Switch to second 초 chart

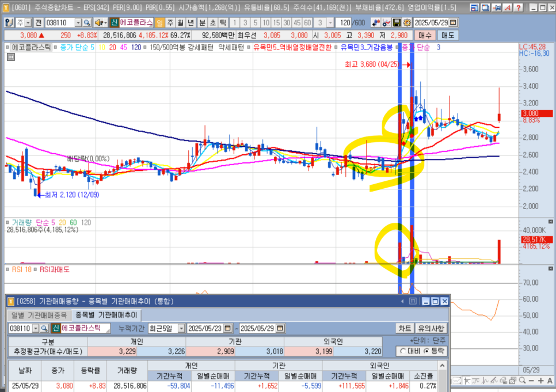[212, 22]
